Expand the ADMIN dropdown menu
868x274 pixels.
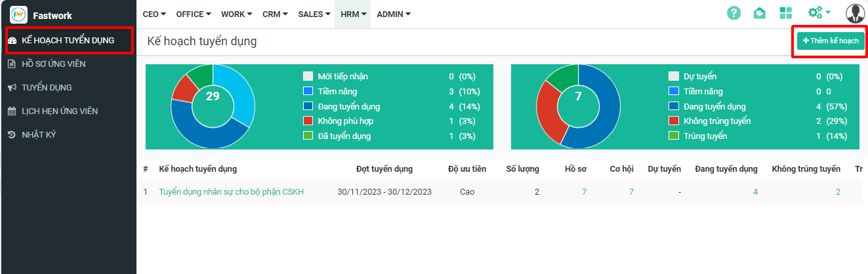(394, 14)
